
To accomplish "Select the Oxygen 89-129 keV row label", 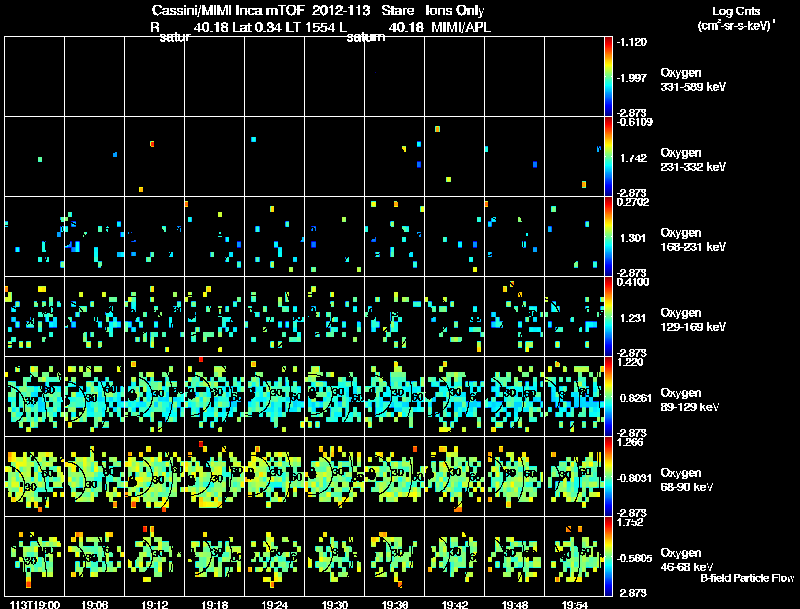I will click(689, 400).
